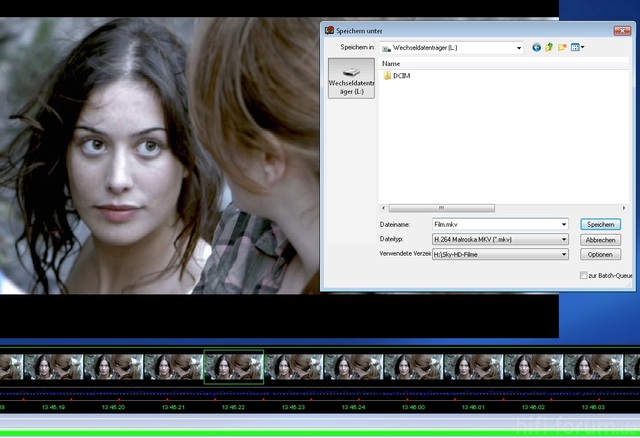
Task: Click timecode 13:46:03 on the timeline
Action: pos(593,407)
